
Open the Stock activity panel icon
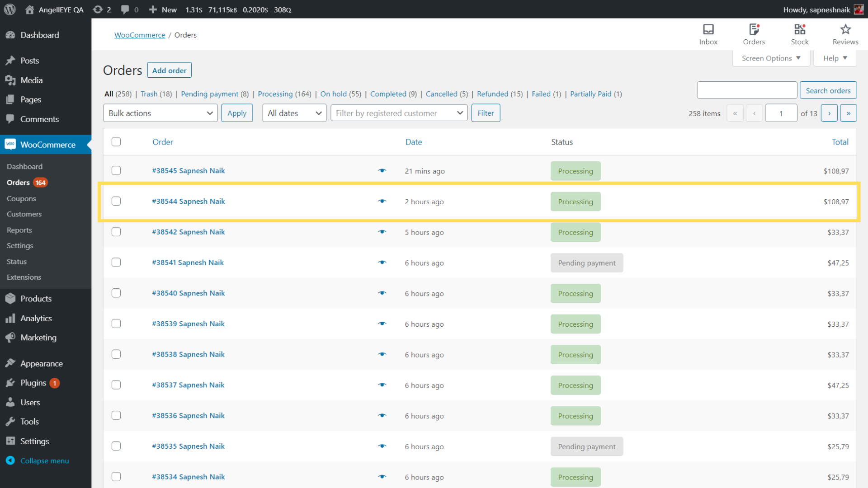(800, 29)
